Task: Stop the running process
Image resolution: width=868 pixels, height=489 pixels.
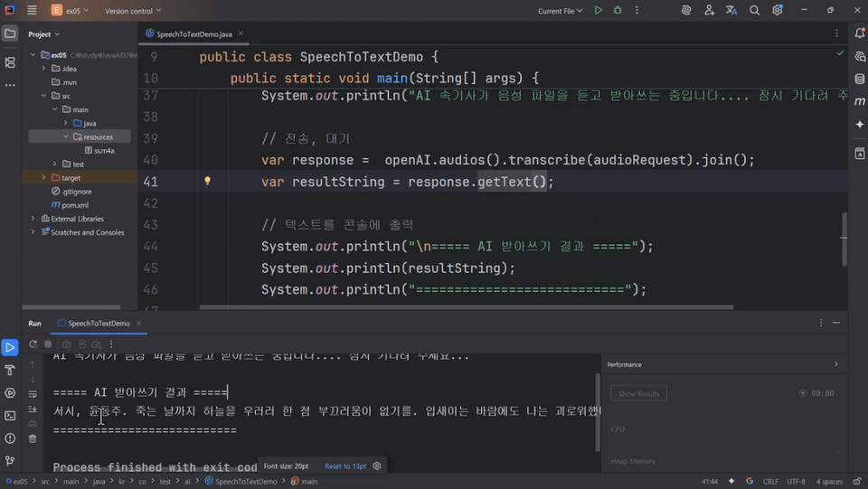Action: [48, 344]
